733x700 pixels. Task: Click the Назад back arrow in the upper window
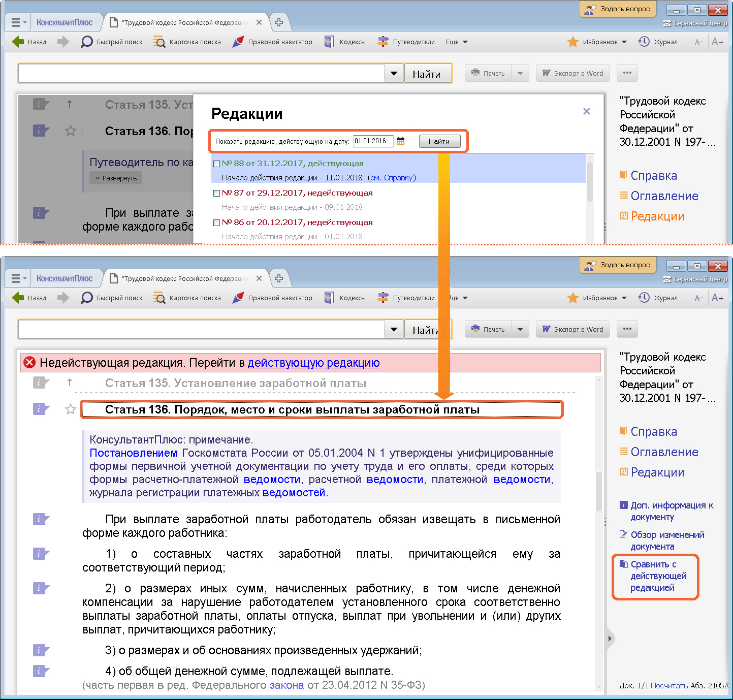pyautogui.click(x=29, y=42)
